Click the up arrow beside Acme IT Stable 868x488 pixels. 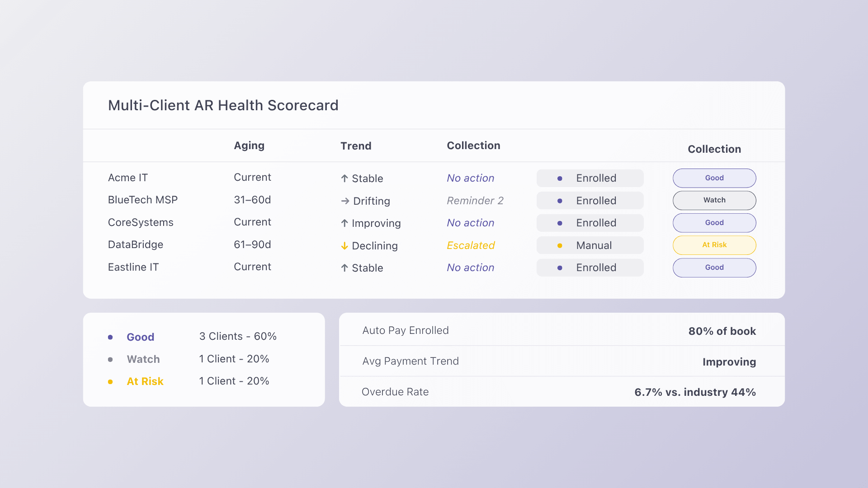pos(344,178)
